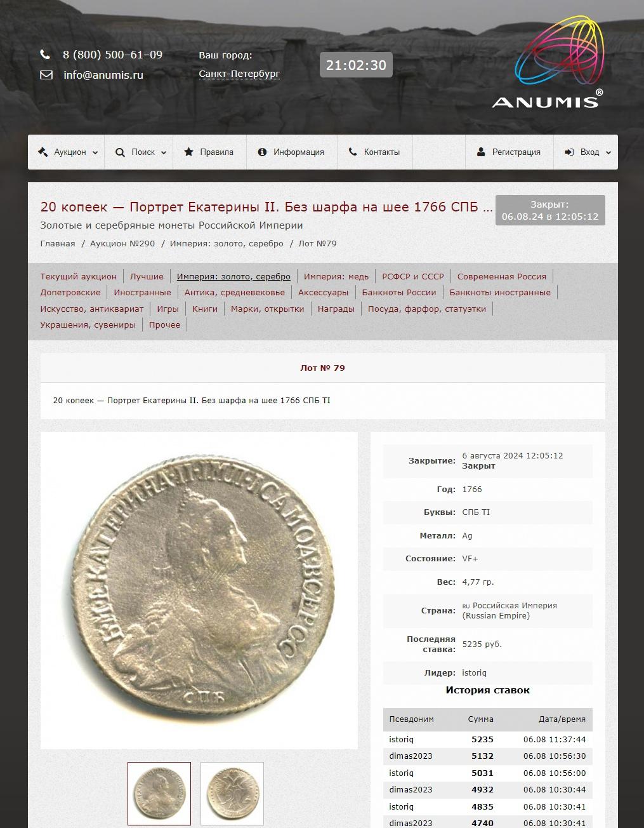The width and height of the screenshot is (644, 828).
Task: Click the magnifier icon beside Поиск
Action: pyautogui.click(x=120, y=152)
